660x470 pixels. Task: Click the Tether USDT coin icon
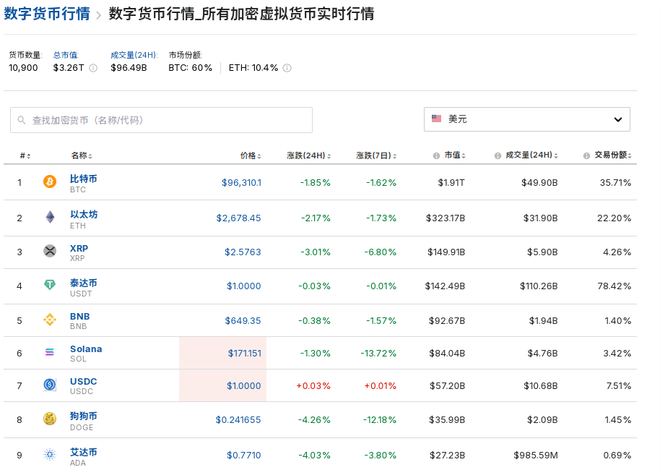pos(50,286)
